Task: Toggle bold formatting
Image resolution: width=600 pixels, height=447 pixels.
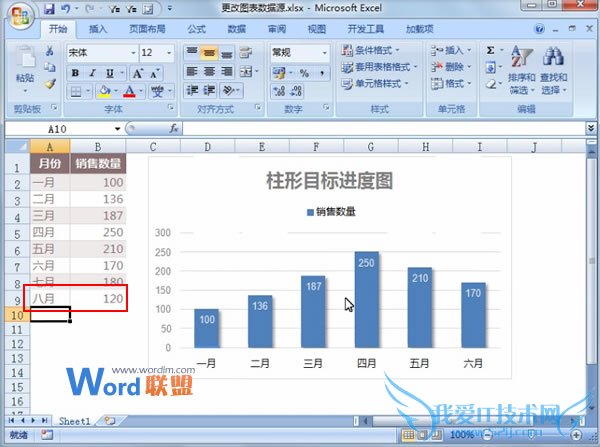Action: (75, 73)
